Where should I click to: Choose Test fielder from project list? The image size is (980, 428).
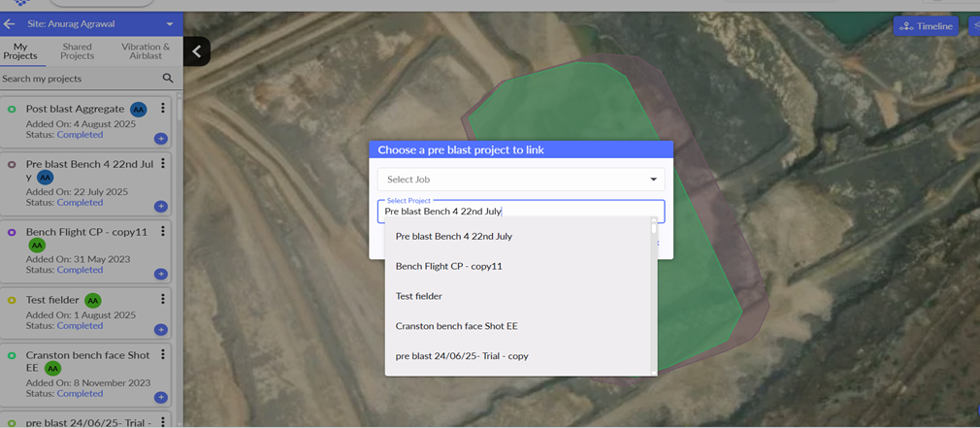[x=518, y=296]
